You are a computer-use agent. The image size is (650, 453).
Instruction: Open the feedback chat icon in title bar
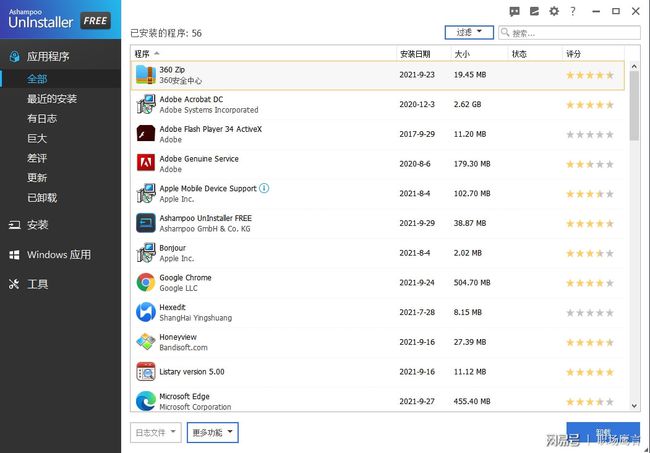(514, 12)
